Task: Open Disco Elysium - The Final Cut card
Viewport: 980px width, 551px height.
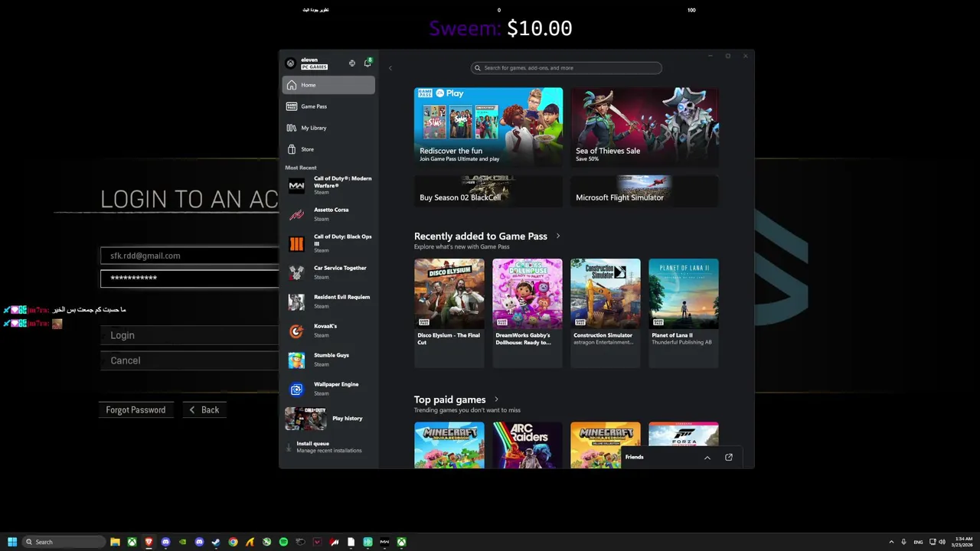Action: pyautogui.click(x=449, y=312)
